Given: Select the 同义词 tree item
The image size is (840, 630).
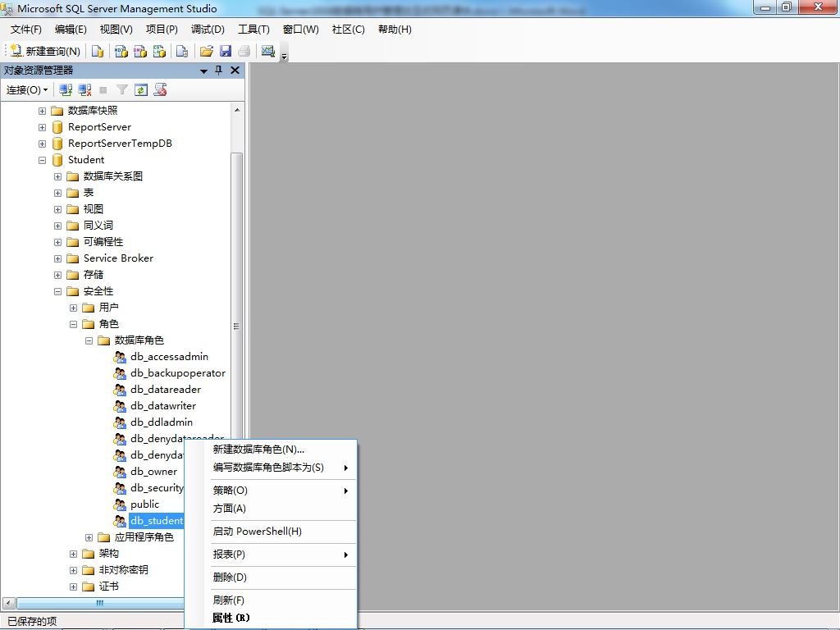Looking at the screenshot, I should (98, 226).
